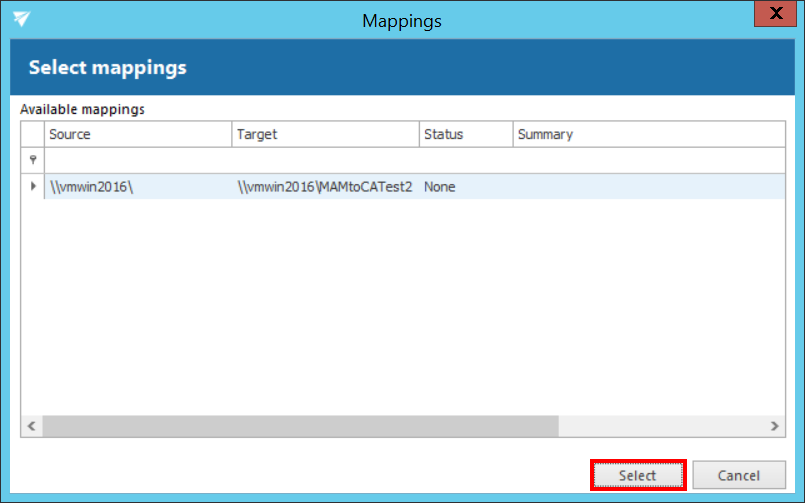Select the \\vmwin2016\MAMtoCATest2 target cell
The image size is (805, 503).
325,187
